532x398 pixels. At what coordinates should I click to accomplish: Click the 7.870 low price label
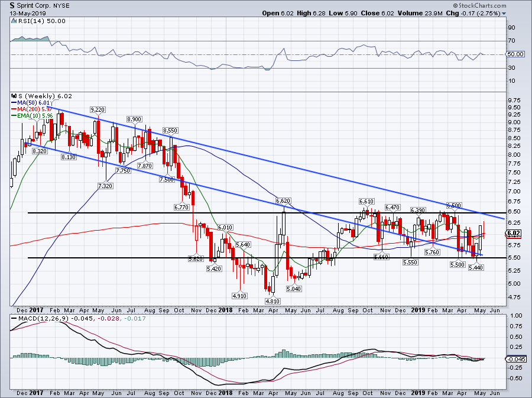145,166
